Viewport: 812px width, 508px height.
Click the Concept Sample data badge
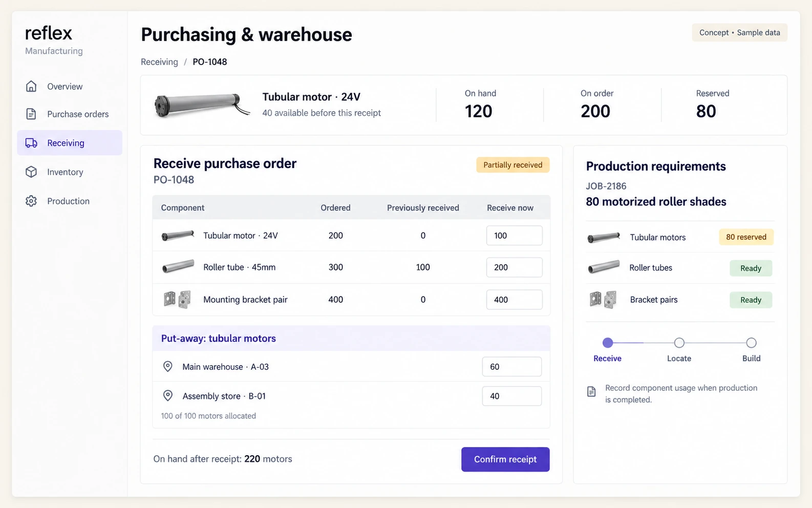(739, 32)
